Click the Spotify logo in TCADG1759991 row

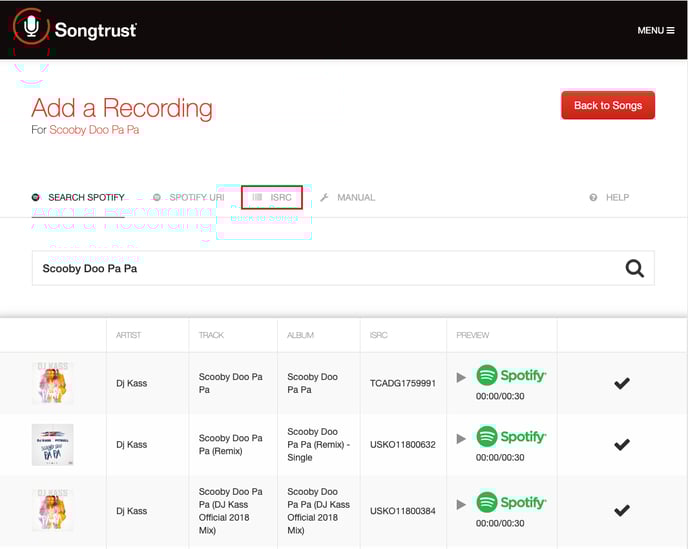coord(511,375)
